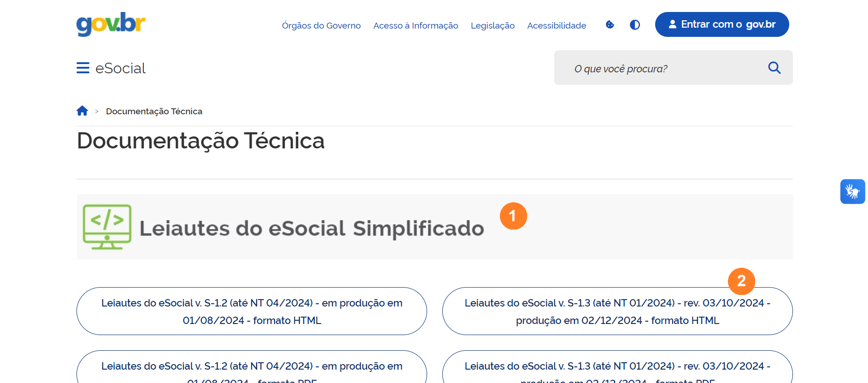Viewport: 868px width, 383px height.
Task: Go to Legislação page
Action: coord(493,26)
